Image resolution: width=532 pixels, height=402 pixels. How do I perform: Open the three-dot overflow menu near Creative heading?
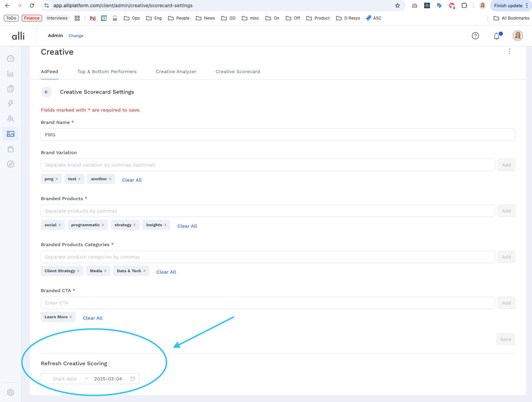(510, 51)
